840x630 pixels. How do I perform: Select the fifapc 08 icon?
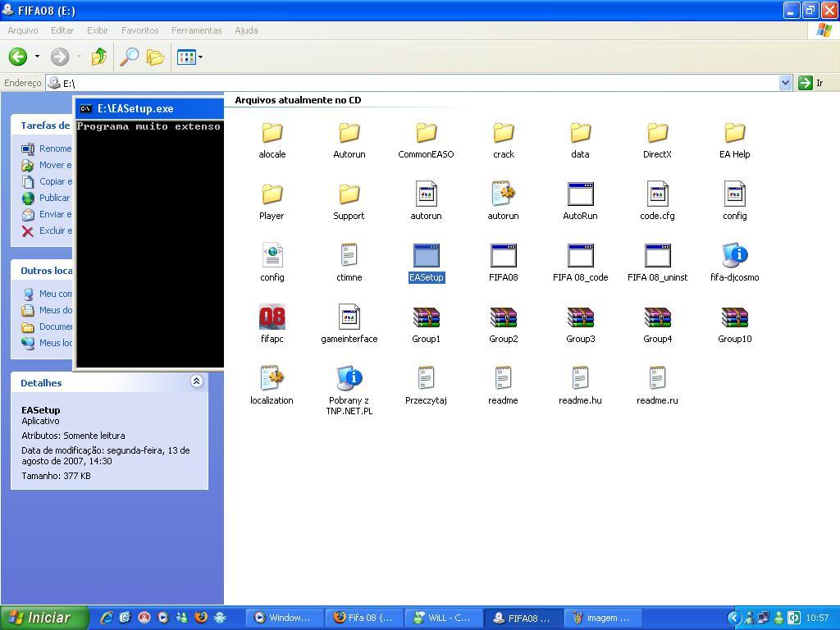272,317
